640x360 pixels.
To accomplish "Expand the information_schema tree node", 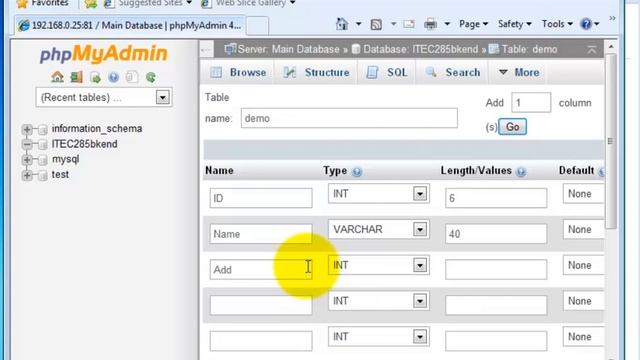I will pos(27,129).
